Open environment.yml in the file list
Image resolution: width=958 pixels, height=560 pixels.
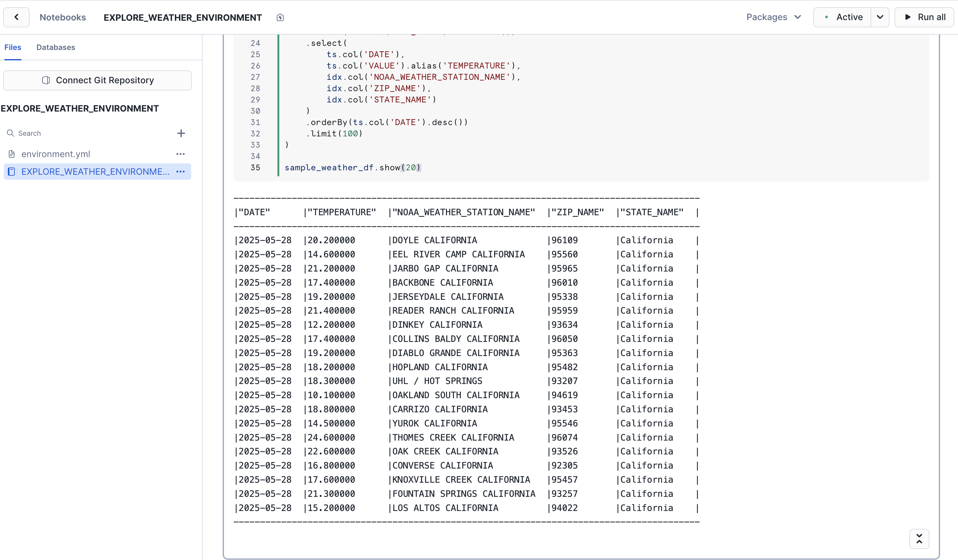(55, 154)
